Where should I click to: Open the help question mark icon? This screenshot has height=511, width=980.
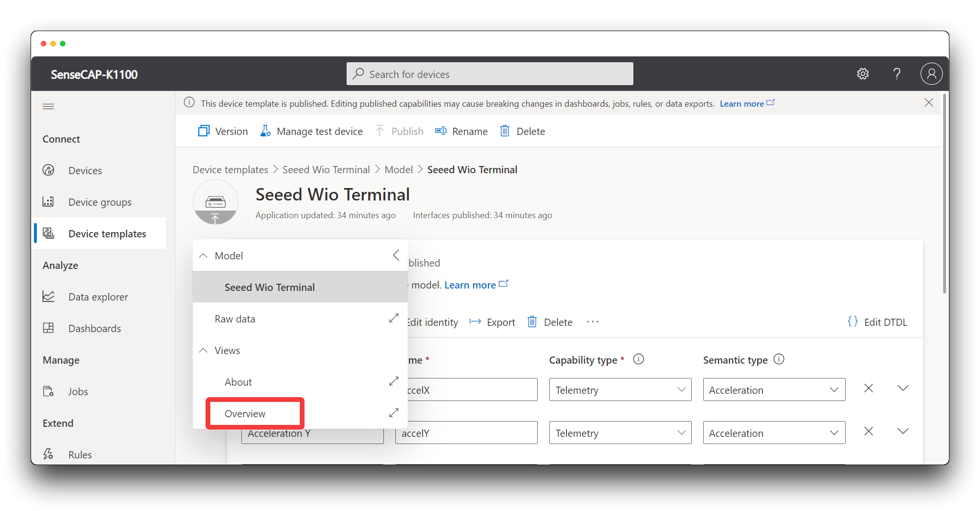click(x=897, y=74)
